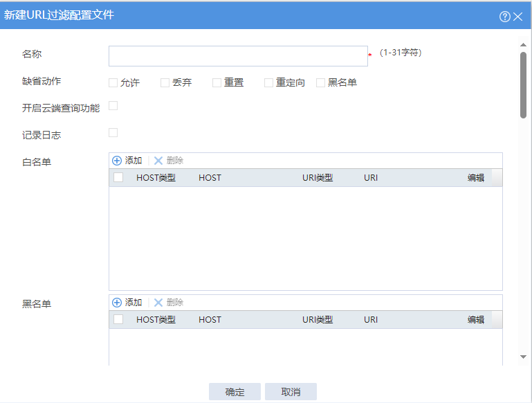Check the 允许 default action box

(x=113, y=82)
